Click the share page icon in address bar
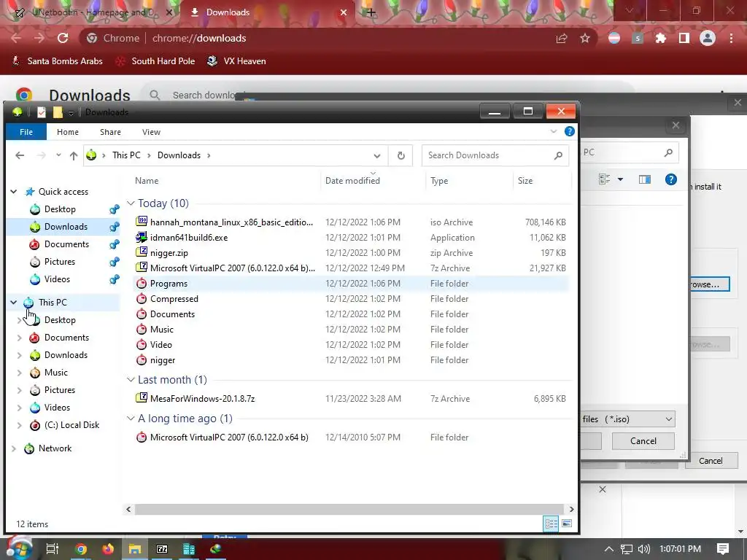Screen dimensions: 747x560 (x=562, y=38)
